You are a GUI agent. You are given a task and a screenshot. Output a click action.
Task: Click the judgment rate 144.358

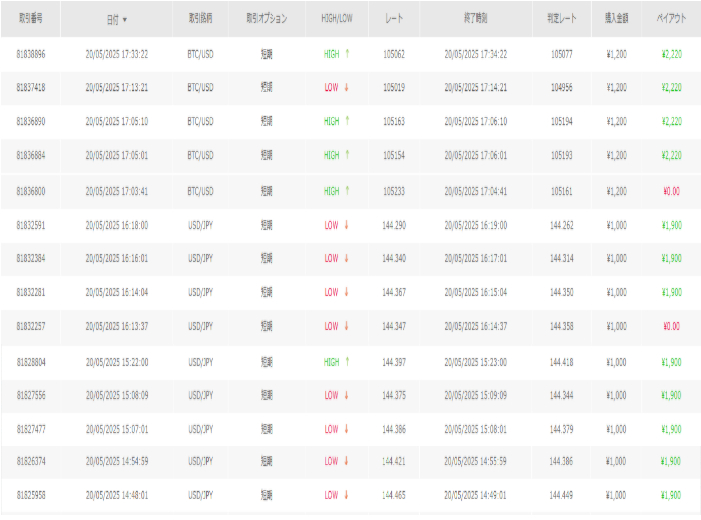tap(562, 326)
